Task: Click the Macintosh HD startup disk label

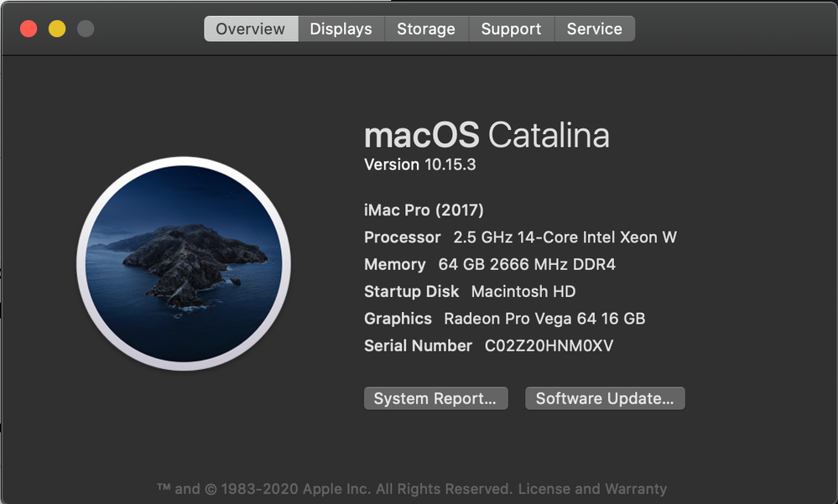Action: [x=523, y=291]
